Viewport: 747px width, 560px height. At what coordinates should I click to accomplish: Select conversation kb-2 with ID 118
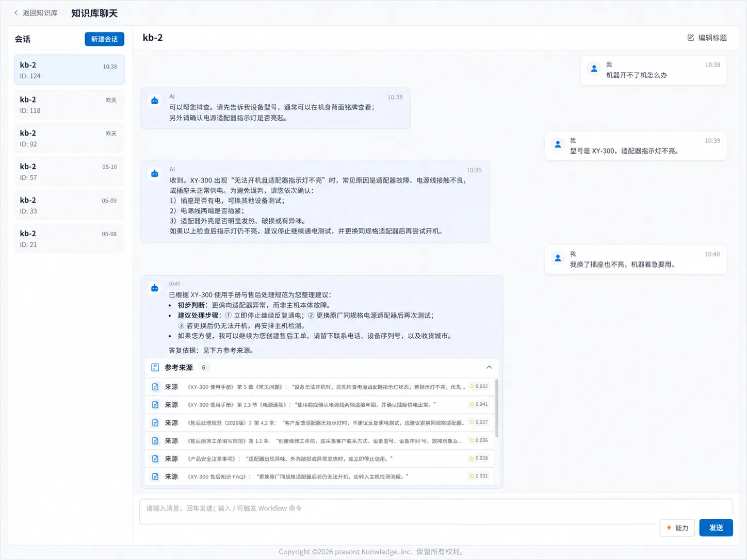69,105
